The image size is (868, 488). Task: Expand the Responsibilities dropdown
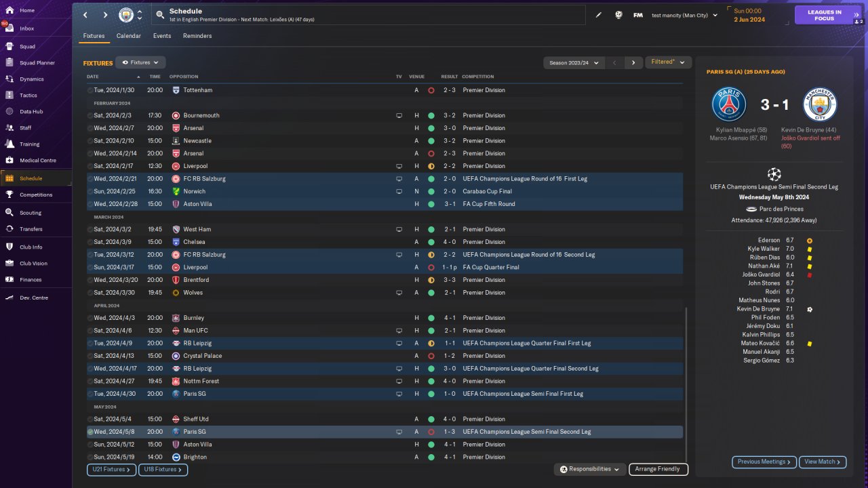click(x=589, y=469)
